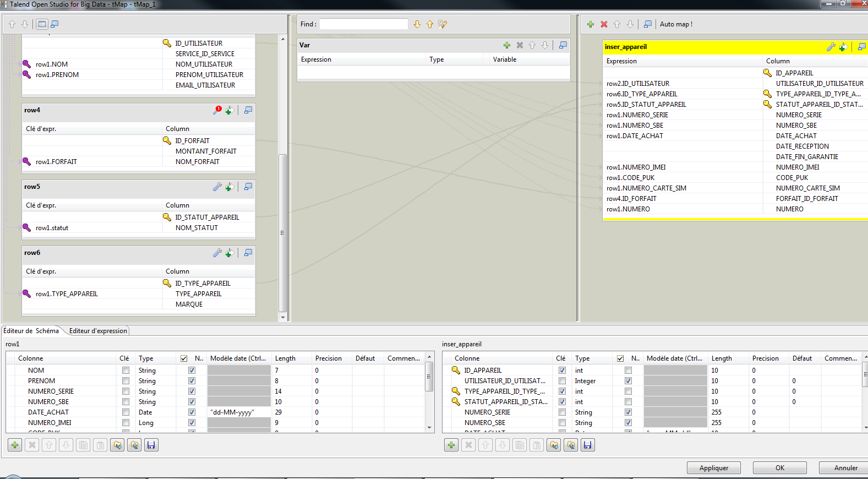This screenshot has width=868, height=479.
Task: Add column to inser_appareil schema
Action: click(x=451, y=445)
